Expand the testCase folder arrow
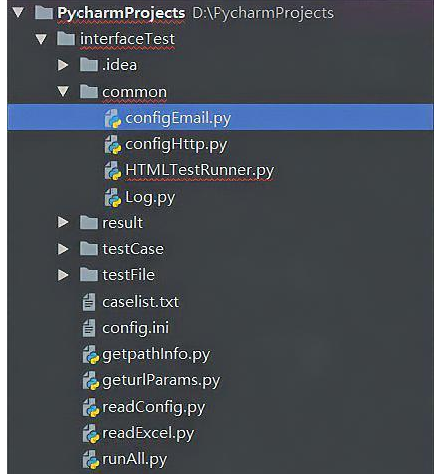 (x=63, y=249)
